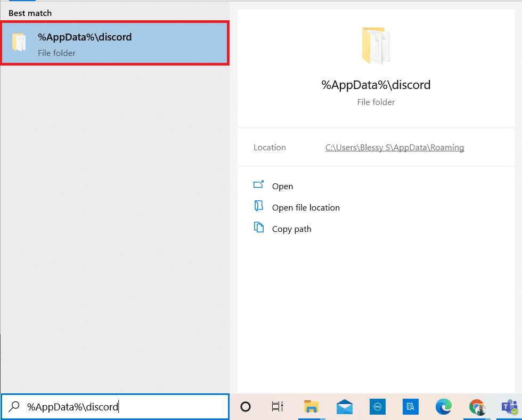Open the Roaming folder location link
The height and width of the screenshot is (420, 522).
[394, 147]
